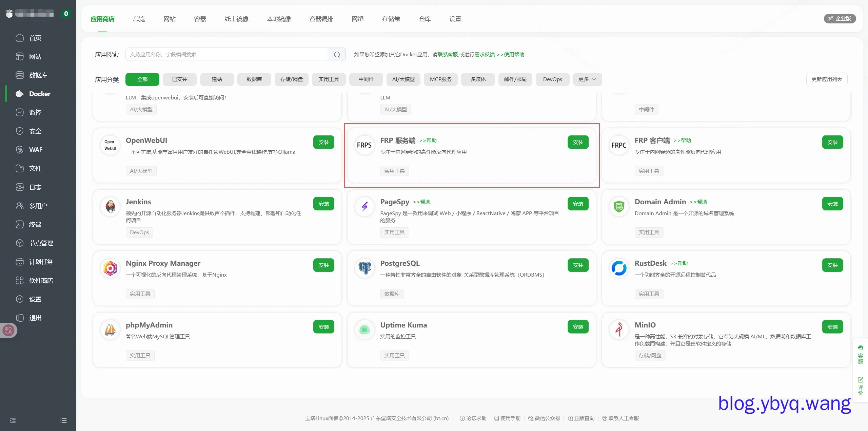Click the 退出 logout sidebar icon
Screen dimensions: 868x431
(x=20, y=318)
